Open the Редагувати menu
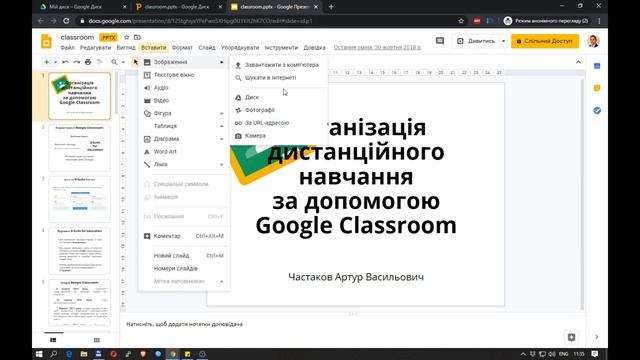 [95, 48]
